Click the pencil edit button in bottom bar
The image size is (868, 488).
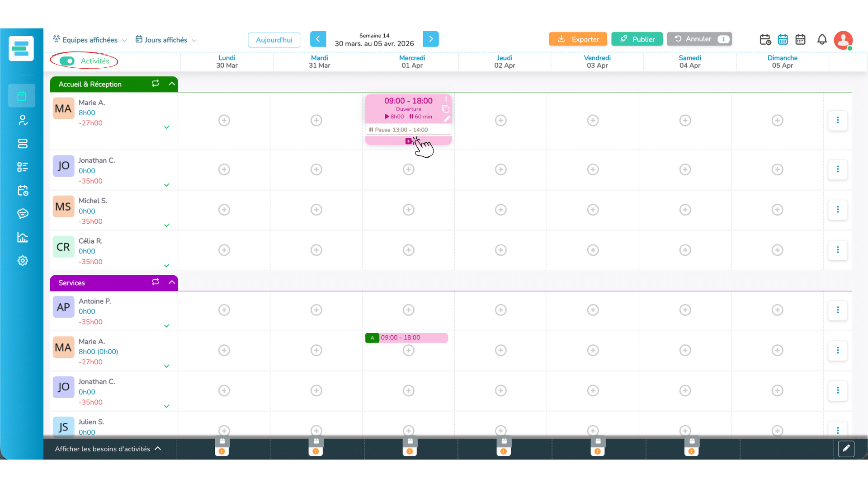tap(846, 449)
